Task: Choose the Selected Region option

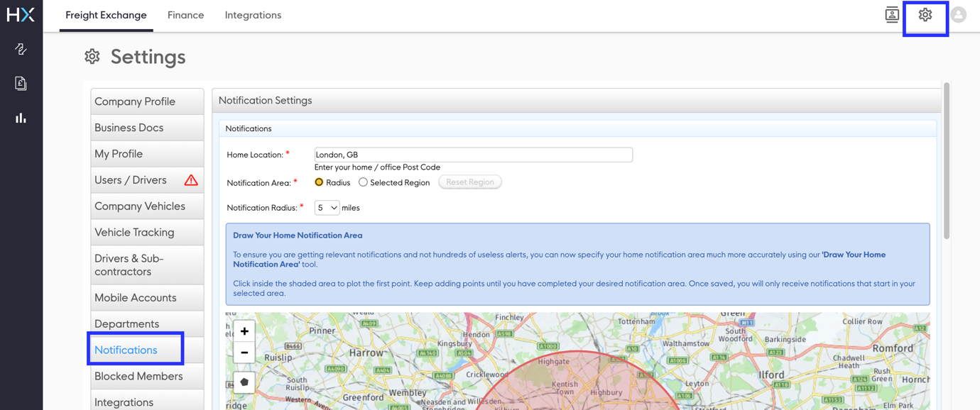Action: click(x=363, y=182)
